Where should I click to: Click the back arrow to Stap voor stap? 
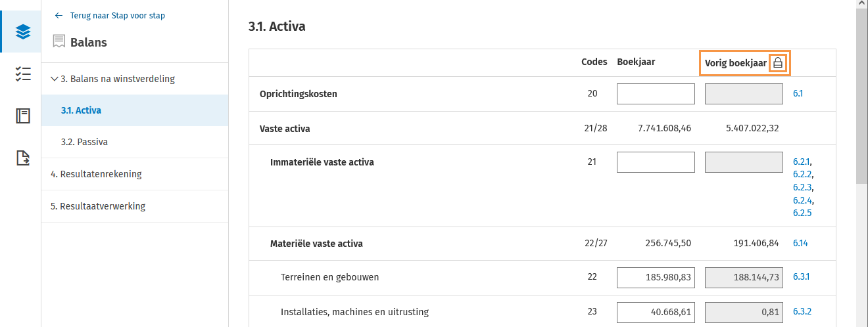[x=59, y=15]
